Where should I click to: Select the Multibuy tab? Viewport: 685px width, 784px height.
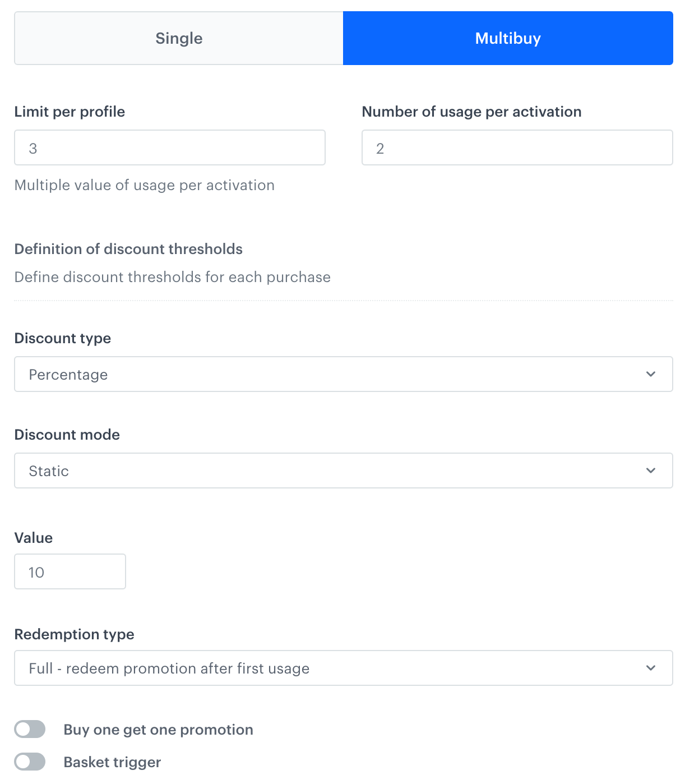coord(507,38)
